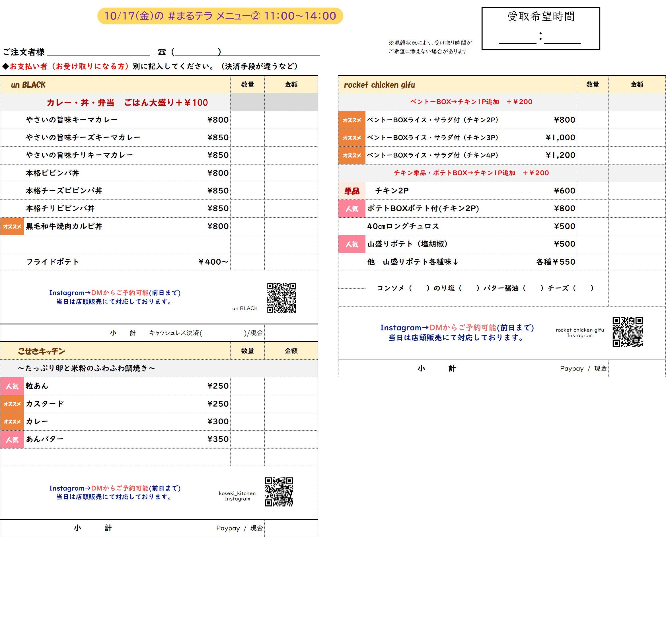Click the コンソメ flavor parentheses box
The width and height of the screenshot is (666, 644).
(419, 288)
